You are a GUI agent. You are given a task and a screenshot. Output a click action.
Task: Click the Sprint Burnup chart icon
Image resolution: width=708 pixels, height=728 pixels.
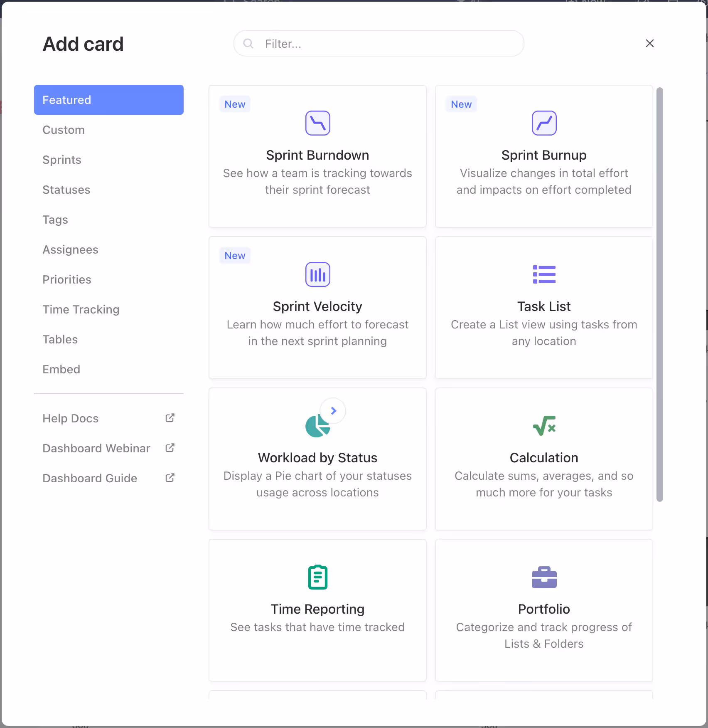(x=543, y=123)
